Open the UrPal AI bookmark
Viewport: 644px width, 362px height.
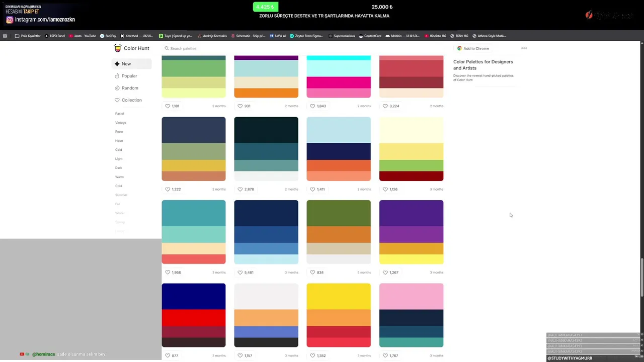click(x=278, y=36)
